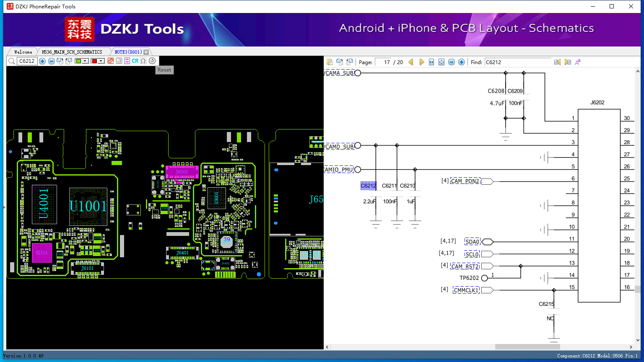Select the NOTE3(X601) tab
The image size is (644, 362).
pos(128,52)
